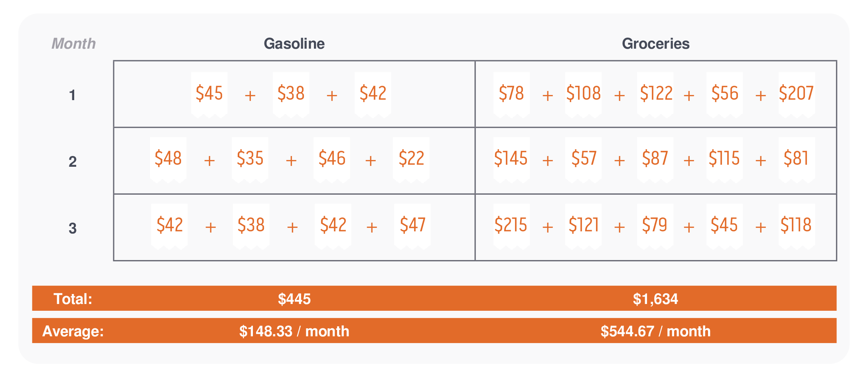Viewport: 868px width, 377px height.
Task: Select the $81 grocery receipt
Action: pos(797,160)
